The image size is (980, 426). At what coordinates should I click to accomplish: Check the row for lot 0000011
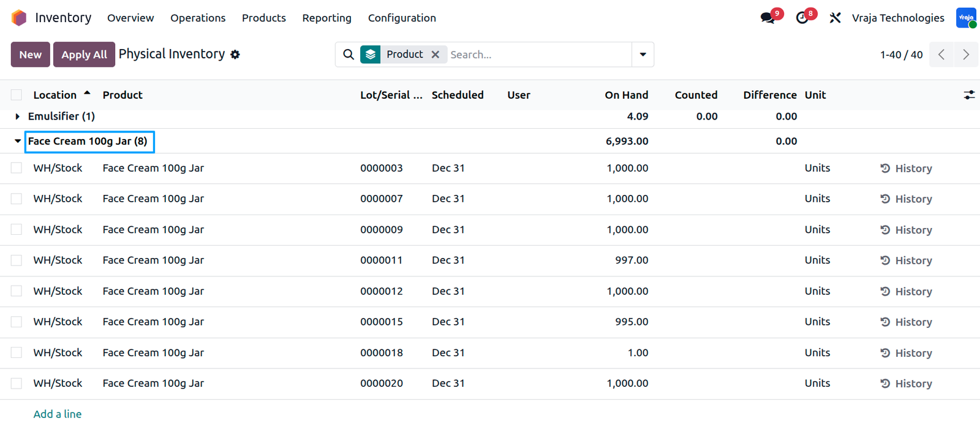[17, 261]
